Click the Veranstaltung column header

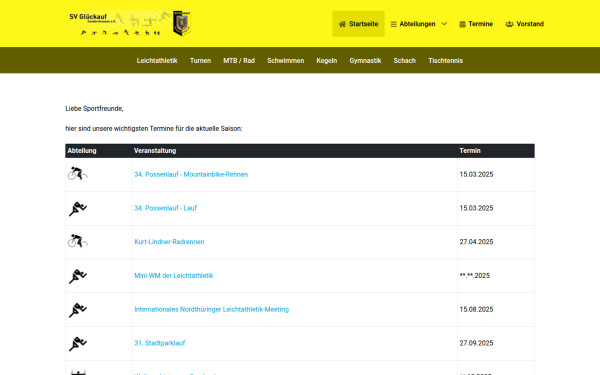tap(155, 151)
